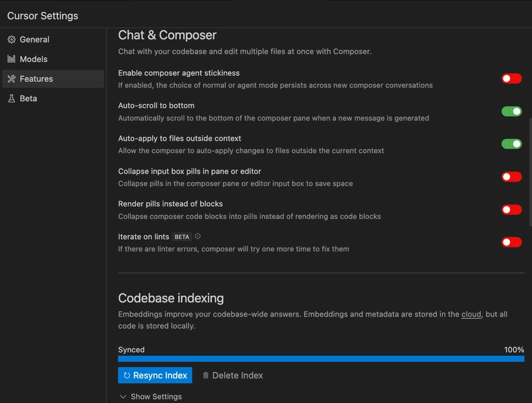
Task: Open the General settings tab
Action: point(53,39)
